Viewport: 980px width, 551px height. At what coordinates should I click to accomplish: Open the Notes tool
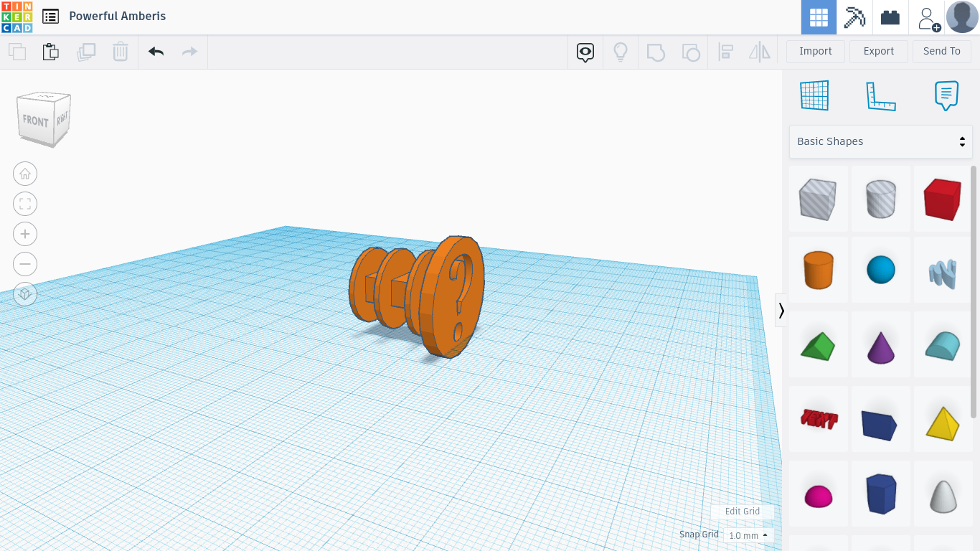click(947, 95)
